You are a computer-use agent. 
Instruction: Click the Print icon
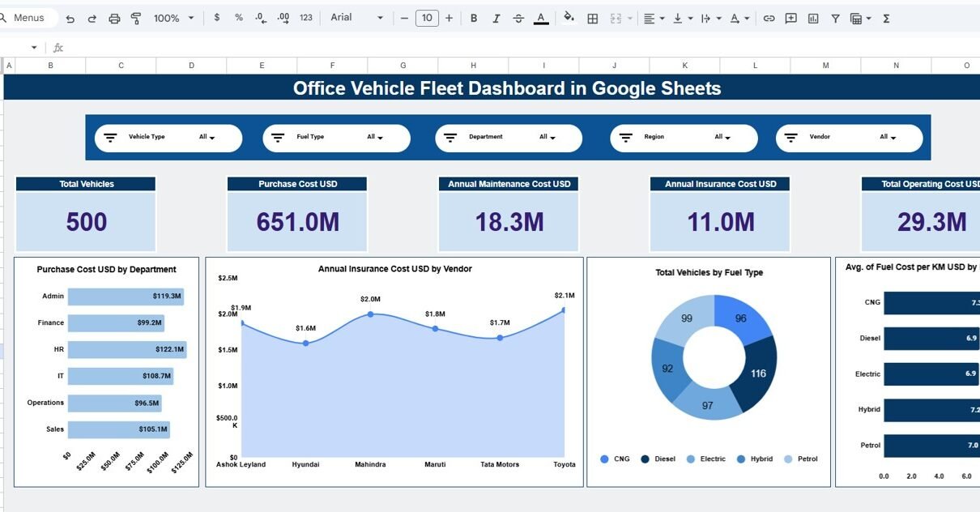coord(114,18)
